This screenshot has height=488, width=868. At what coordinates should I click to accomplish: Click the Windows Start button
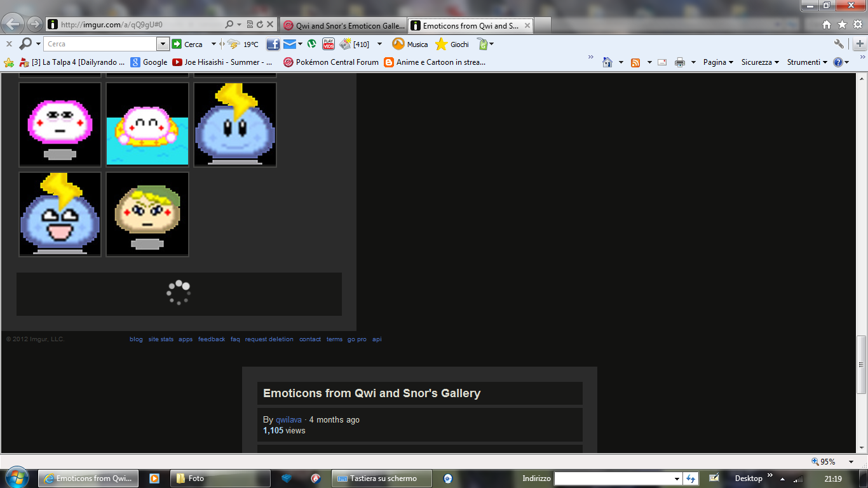coord(17,478)
